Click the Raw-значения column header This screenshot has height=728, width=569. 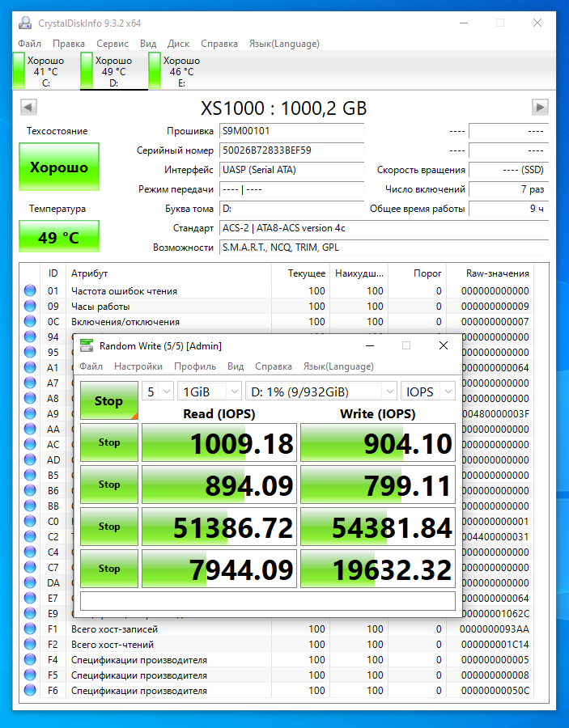pyautogui.click(x=490, y=273)
